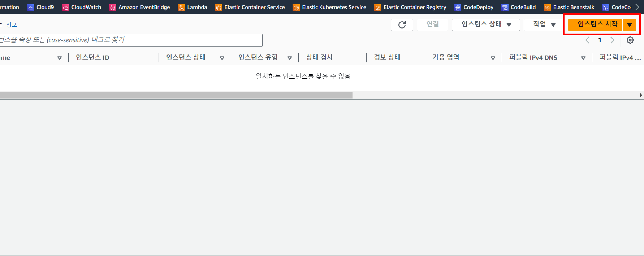Open CodeDeploy service shortcut
644x256 pixels.
tap(474, 7)
